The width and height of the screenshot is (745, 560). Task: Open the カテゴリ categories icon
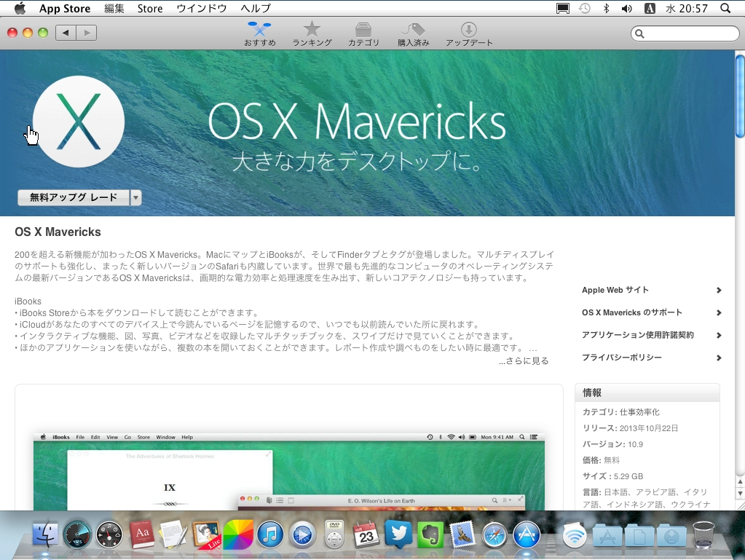(363, 33)
